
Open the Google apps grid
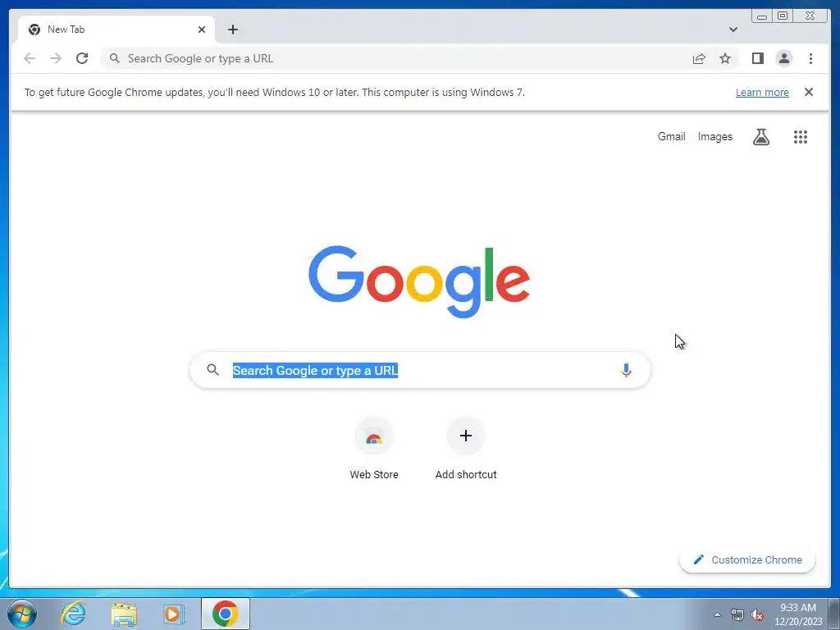801,137
